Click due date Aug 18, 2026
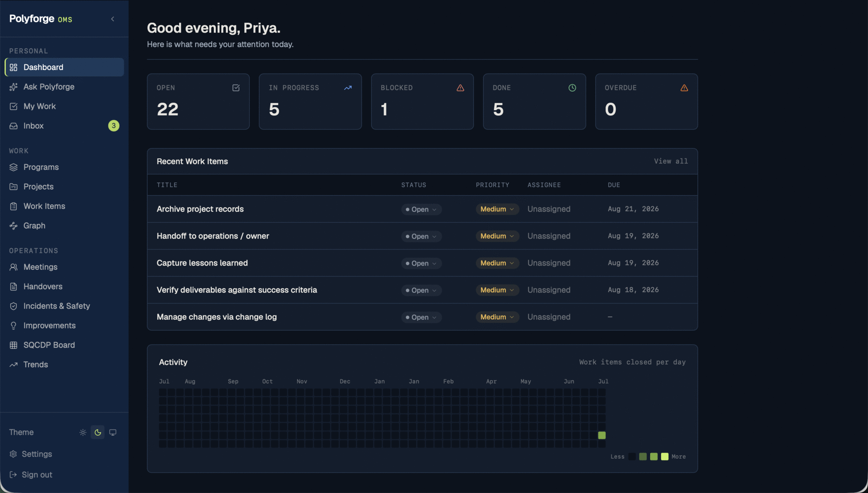868x493 pixels. pos(633,290)
